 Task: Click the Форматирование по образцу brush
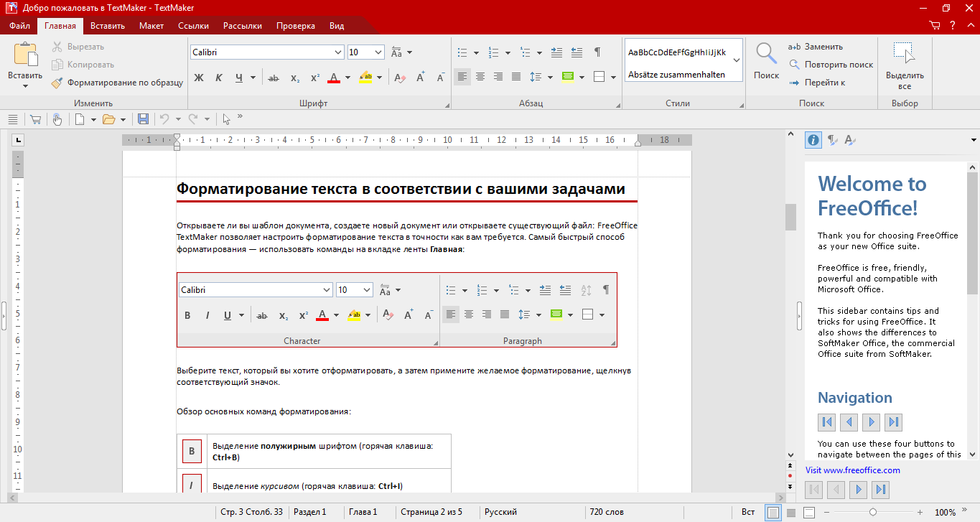tap(118, 83)
